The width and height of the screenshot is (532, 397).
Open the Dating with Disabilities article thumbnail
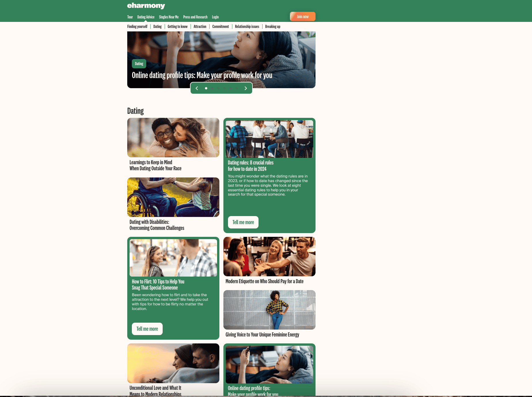click(173, 197)
